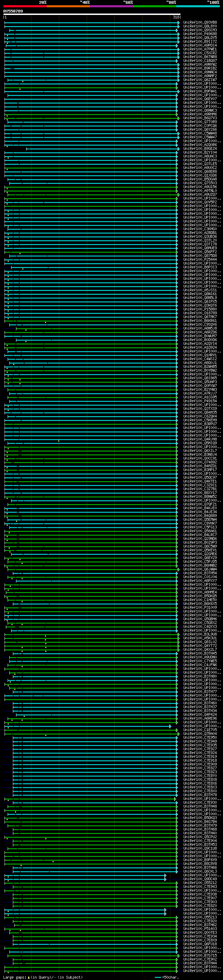223x980 pixels.
Task: Click the purple ~60% identity color segment
Action: click(x=111, y=6)
